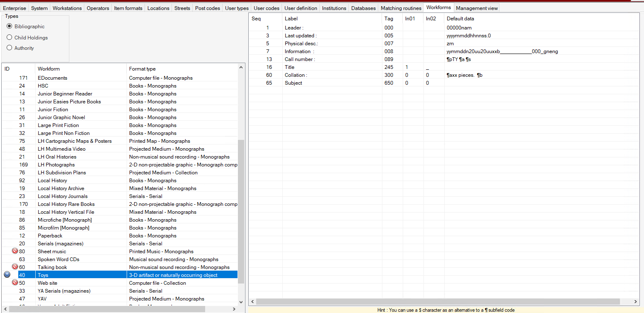This screenshot has height=313, width=644.
Task: Open the Matching routines tab
Action: (x=400, y=7)
